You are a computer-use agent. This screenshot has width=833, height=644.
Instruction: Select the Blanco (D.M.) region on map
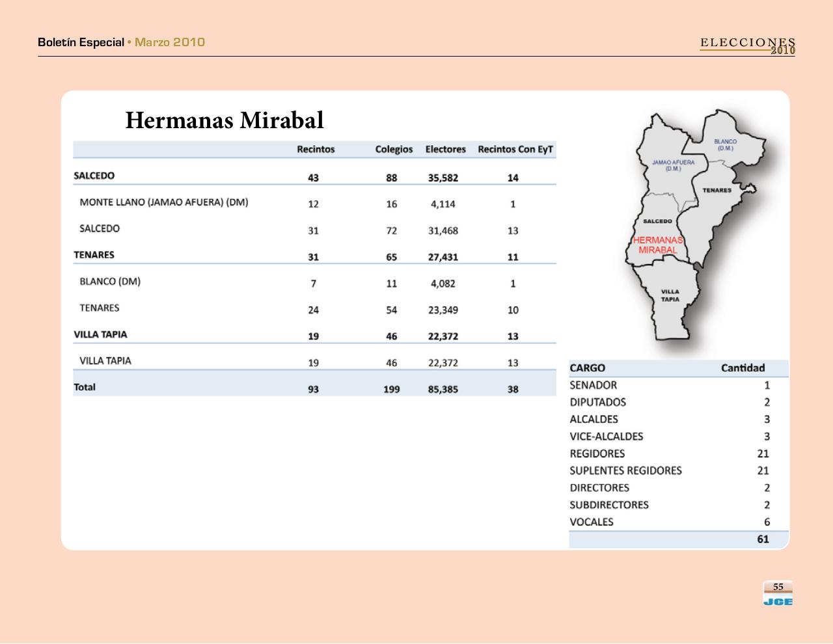[725, 144]
